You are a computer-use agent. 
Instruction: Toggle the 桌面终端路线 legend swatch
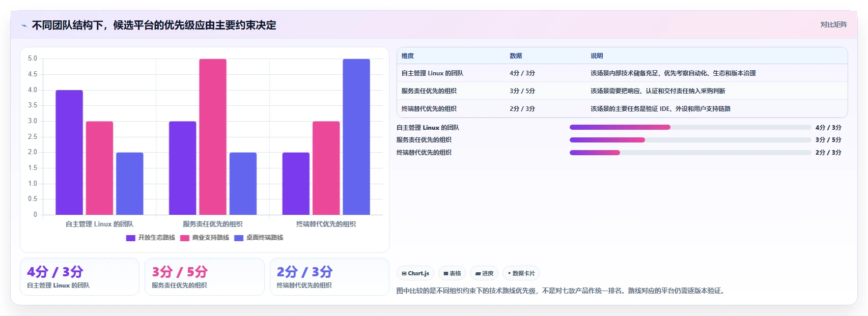[x=239, y=238]
